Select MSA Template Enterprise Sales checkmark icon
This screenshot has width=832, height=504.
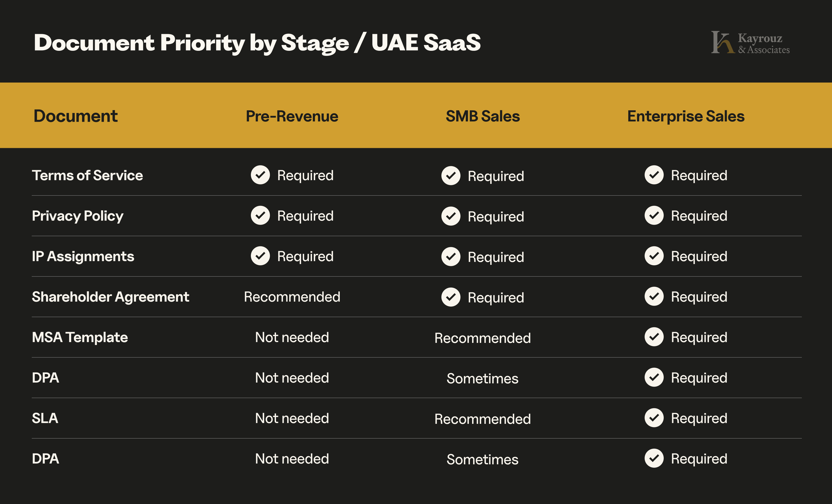point(654,337)
